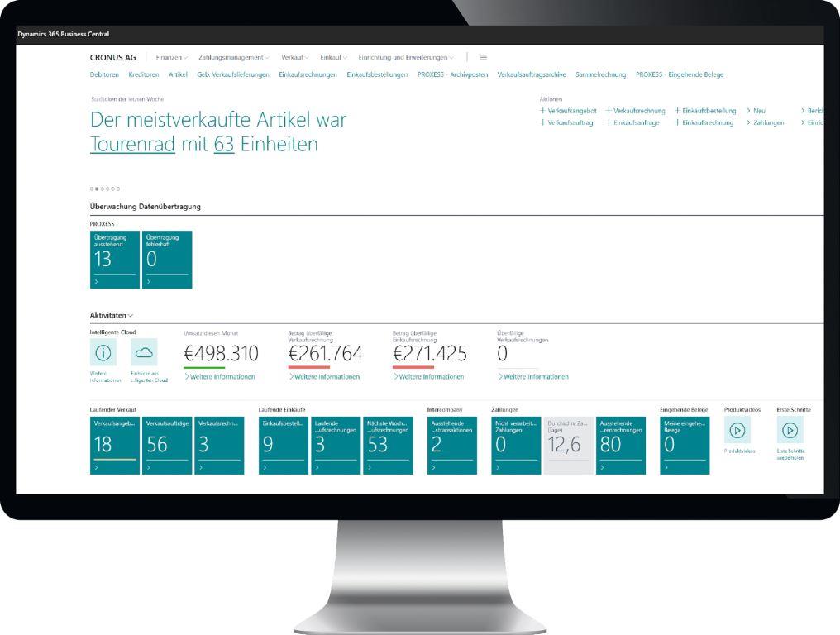
Task: Open Weitere Informationen under €261.764
Action: coord(324,377)
